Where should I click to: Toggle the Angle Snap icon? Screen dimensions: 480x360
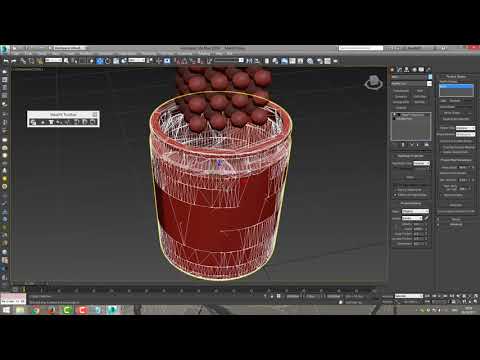coord(184,61)
